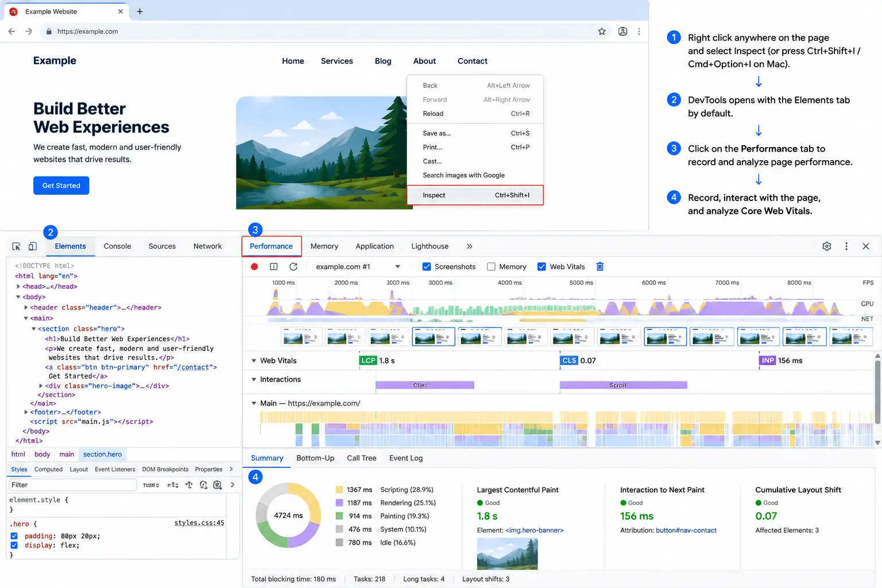Open DevTools settings gear
Image resolution: width=882 pixels, height=588 pixels.
point(827,246)
